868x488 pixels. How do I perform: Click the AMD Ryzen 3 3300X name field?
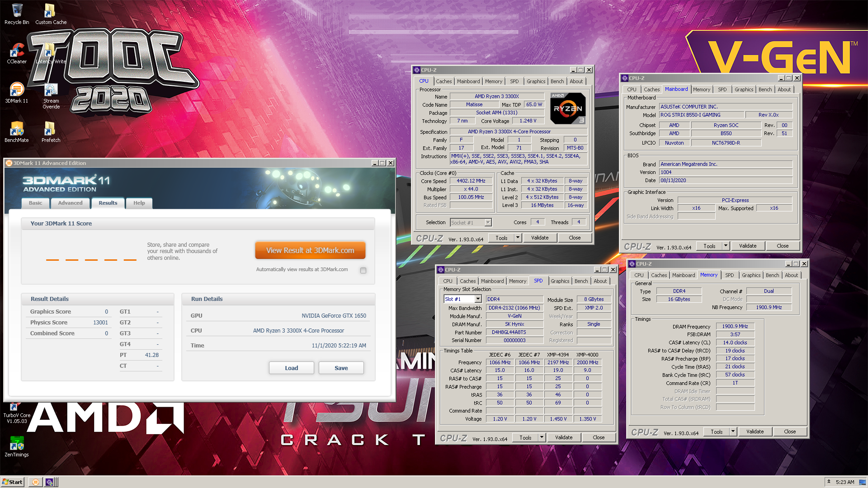pyautogui.click(x=497, y=96)
